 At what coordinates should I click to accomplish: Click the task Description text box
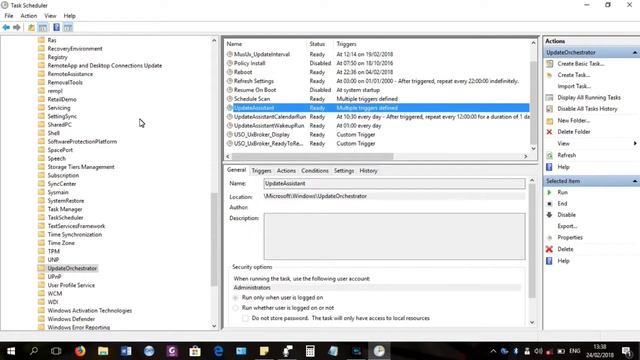click(394, 236)
